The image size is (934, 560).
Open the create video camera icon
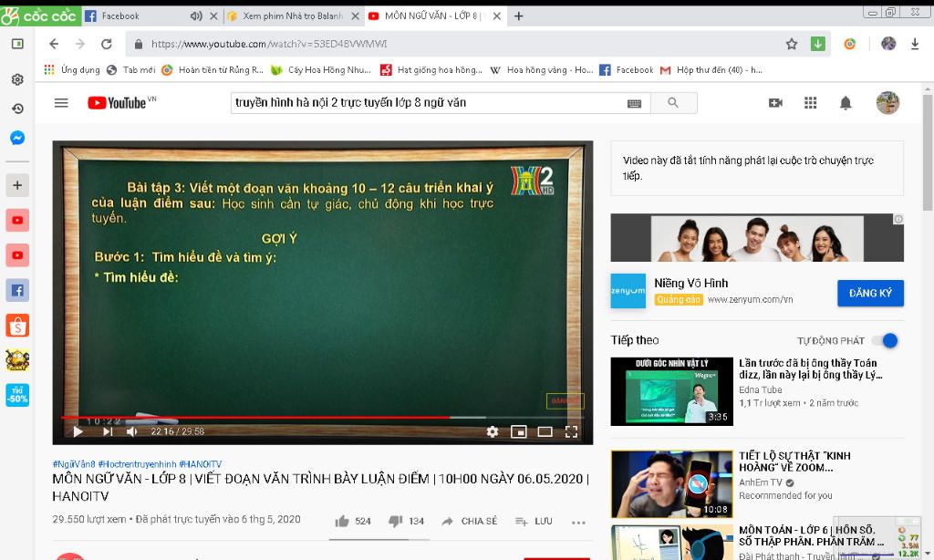click(775, 102)
